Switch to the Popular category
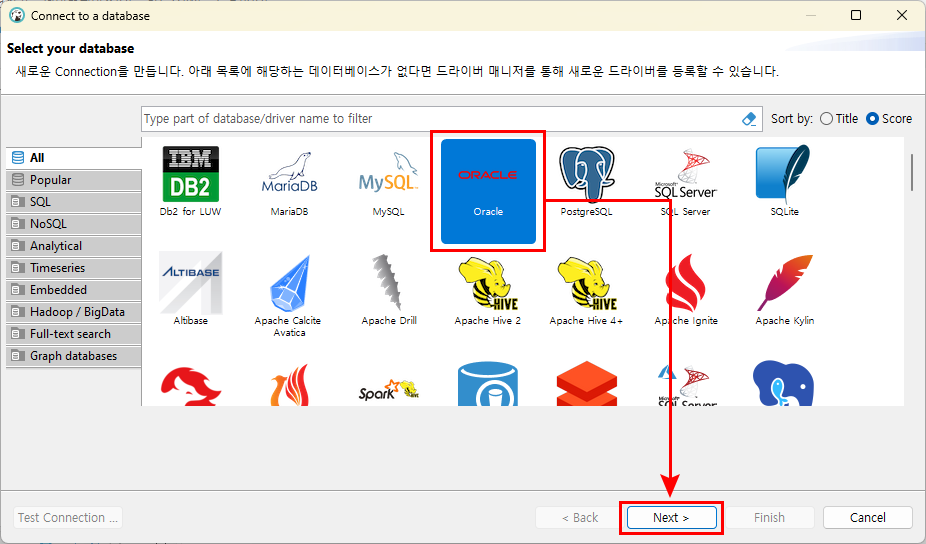The image size is (926, 544). [x=74, y=180]
